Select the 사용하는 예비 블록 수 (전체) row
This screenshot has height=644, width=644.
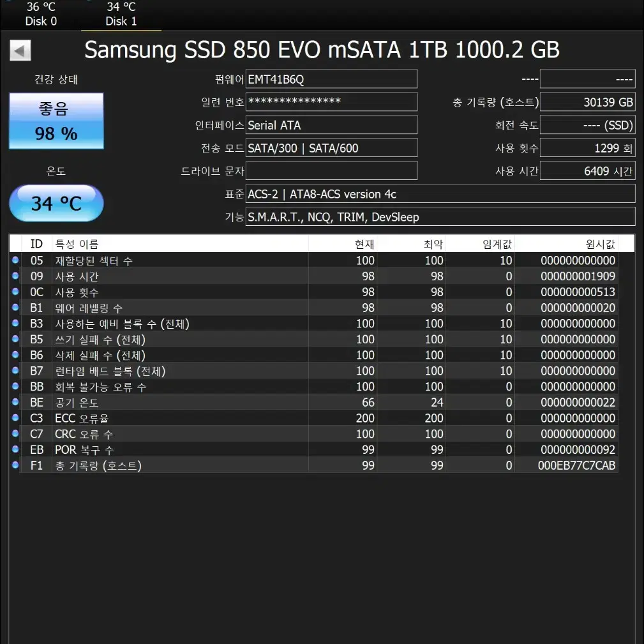click(314, 323)
